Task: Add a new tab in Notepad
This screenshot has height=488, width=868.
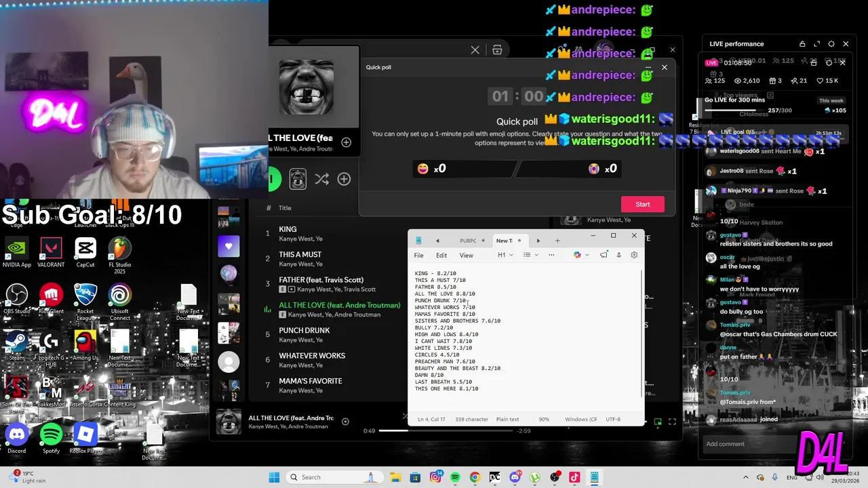Action: point(557,241)
